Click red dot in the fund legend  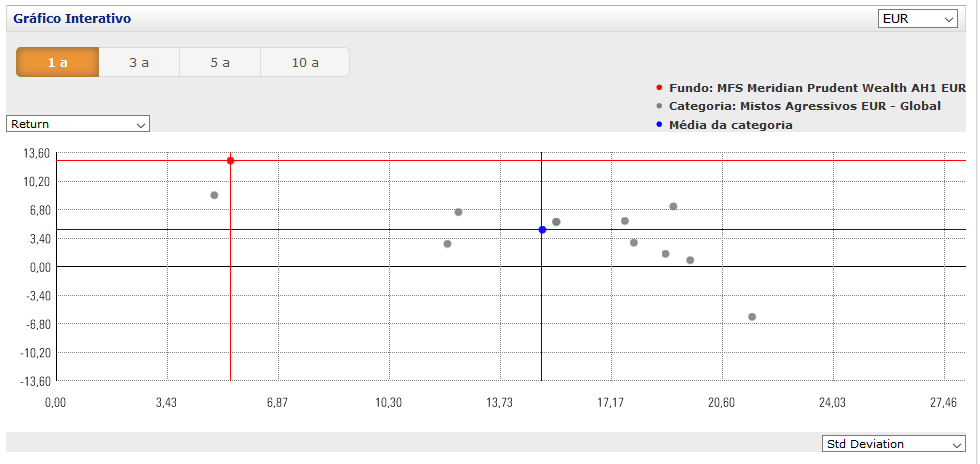point(659,88)
